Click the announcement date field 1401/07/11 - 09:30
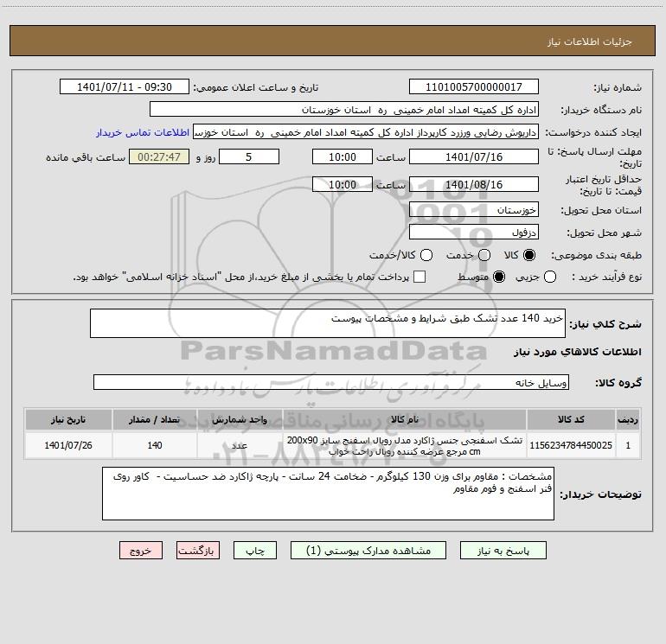Image resolution: width=666 pixels, height=644 pixels. pyautogui.click(x=125, y=87)
